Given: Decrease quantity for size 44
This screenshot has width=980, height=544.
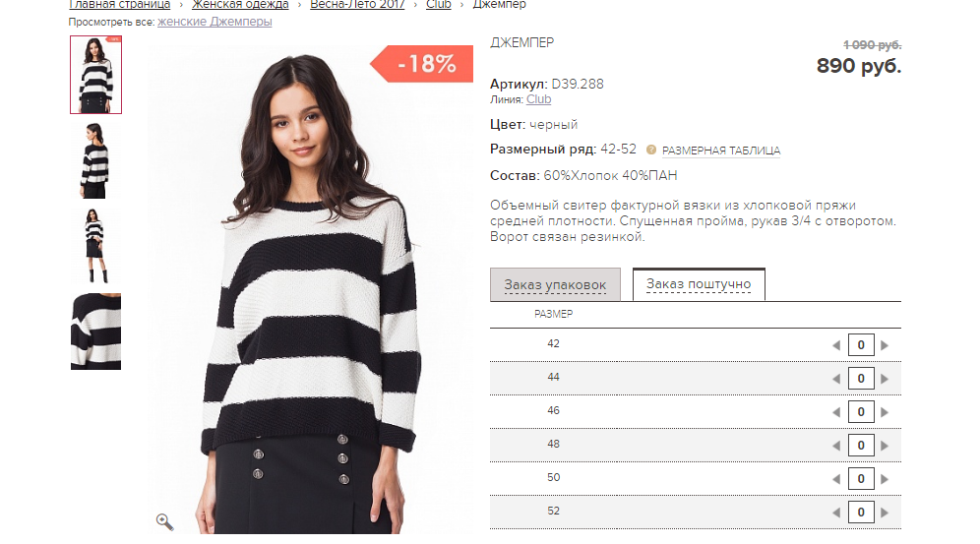Looking at the screenshot, I should tap(836, 379).
